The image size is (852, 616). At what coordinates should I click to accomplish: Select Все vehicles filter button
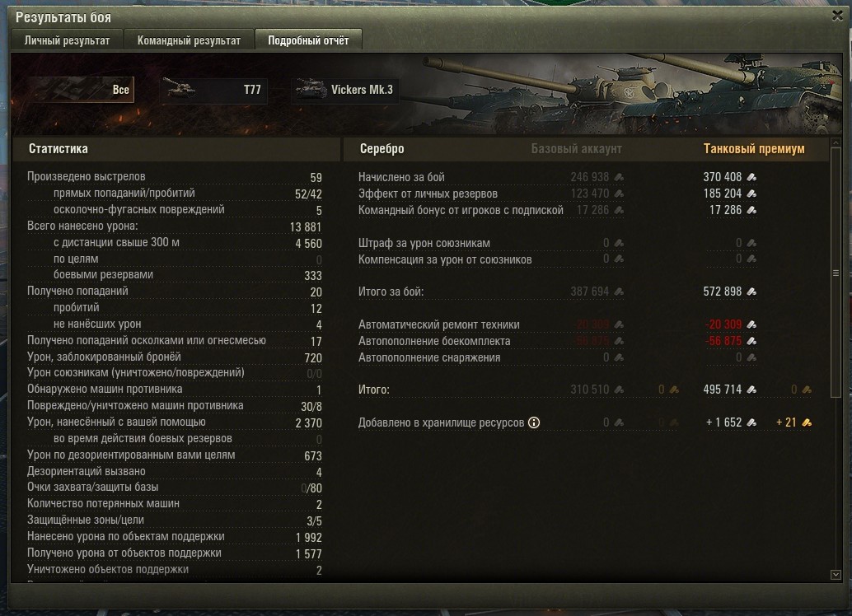pyautogui.click(x=82, y=90)
